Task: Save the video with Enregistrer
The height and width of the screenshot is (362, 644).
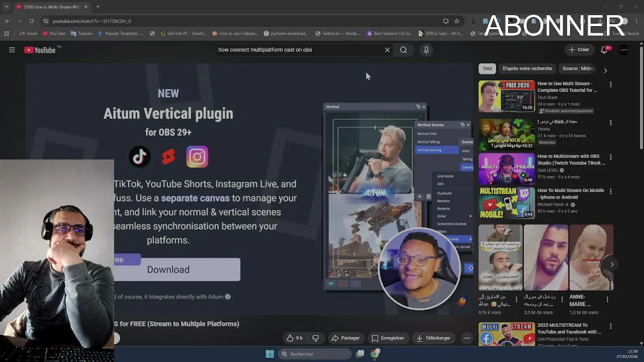Action: [x=387, y=338]
